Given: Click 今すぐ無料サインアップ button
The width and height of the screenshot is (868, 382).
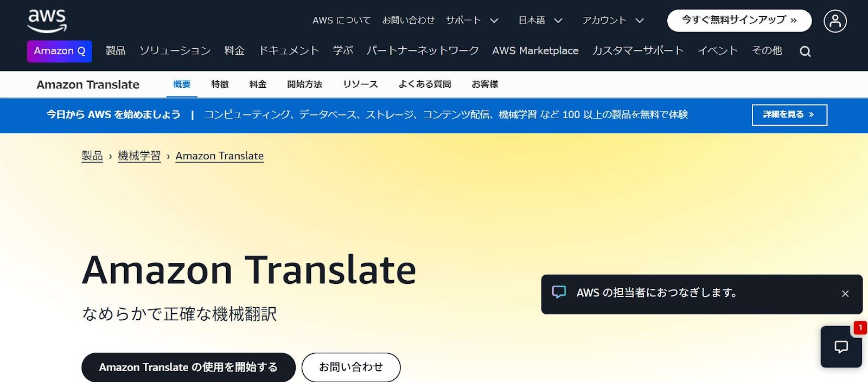Looking at the screenshot, I should pos(739,21).
